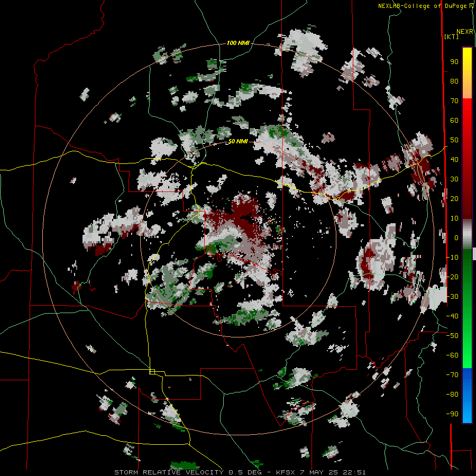Click the "-80" value on velocity scale
Screen dimensions: 476x476
452,395
